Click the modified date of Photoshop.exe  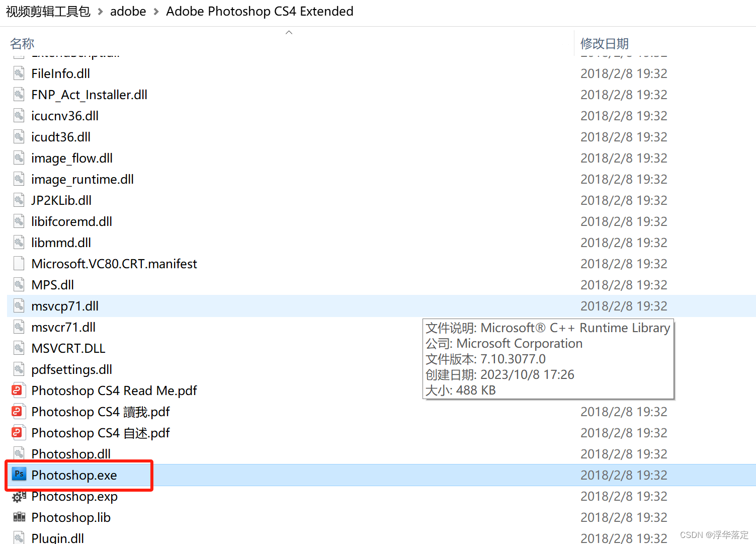pyautogui.click(x=624, y=475)
